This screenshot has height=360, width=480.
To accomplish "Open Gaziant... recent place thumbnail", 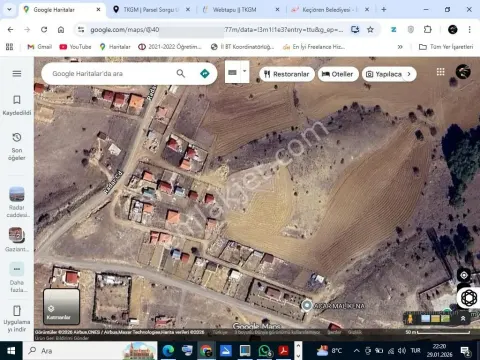I will click(17, 239).
